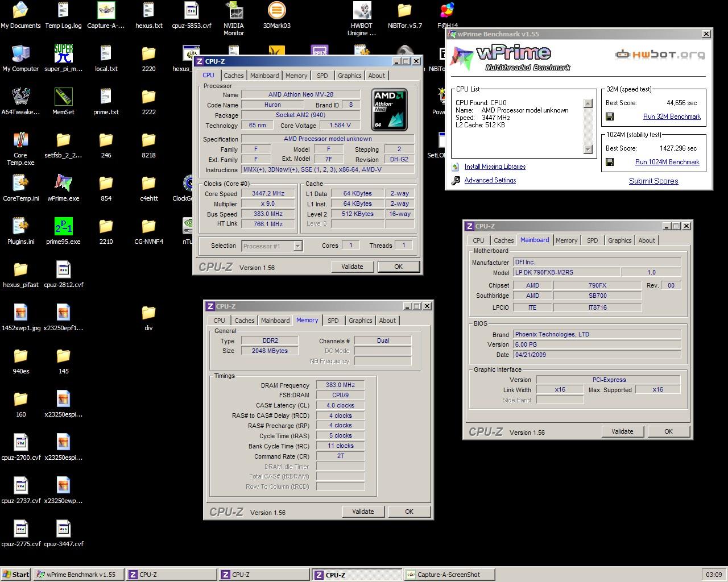This screenshot has height=582, width=728.
Task: Open Mainboard tab in CPU-Z CPU window
Action: 264,76
